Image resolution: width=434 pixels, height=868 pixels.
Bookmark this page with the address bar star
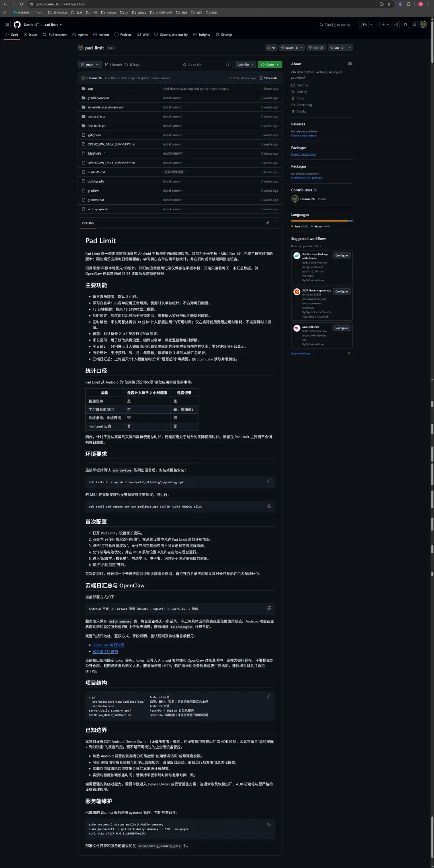(x=389, y=4)
